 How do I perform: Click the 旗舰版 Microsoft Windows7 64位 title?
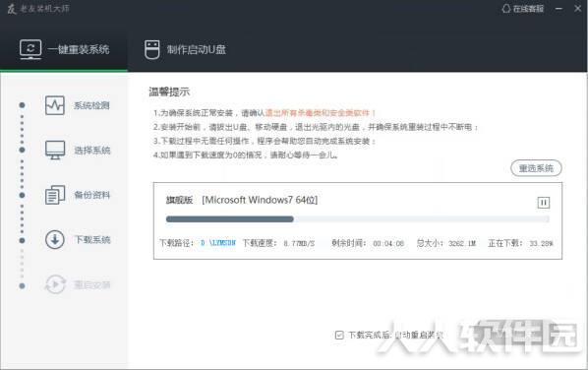(242, 200)
